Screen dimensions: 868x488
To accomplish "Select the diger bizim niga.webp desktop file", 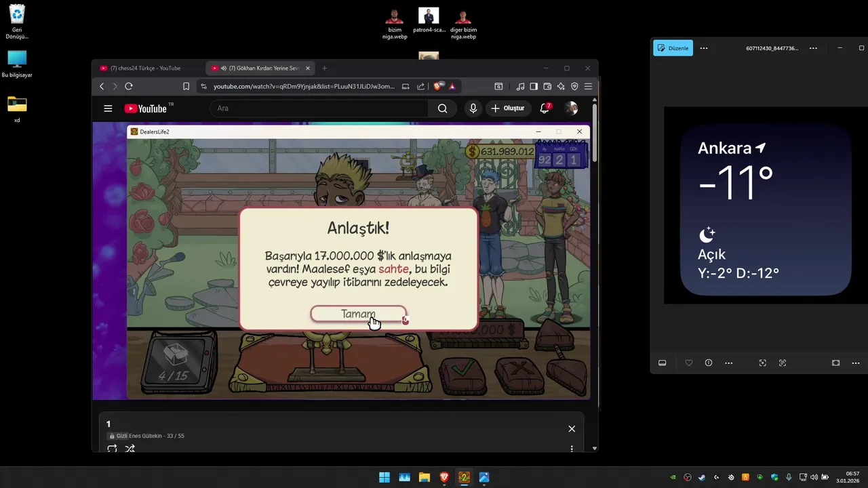I will pos(463,24).
